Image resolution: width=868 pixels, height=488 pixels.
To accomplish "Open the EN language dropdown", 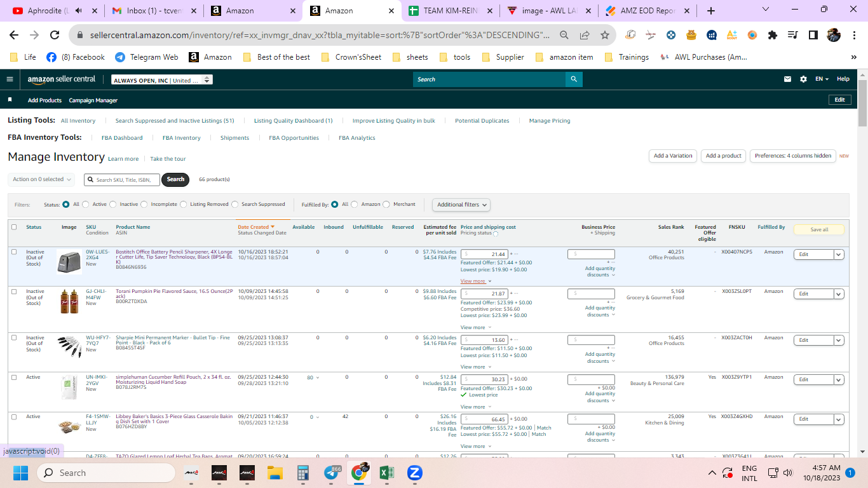I will click(x=822, y=79).
